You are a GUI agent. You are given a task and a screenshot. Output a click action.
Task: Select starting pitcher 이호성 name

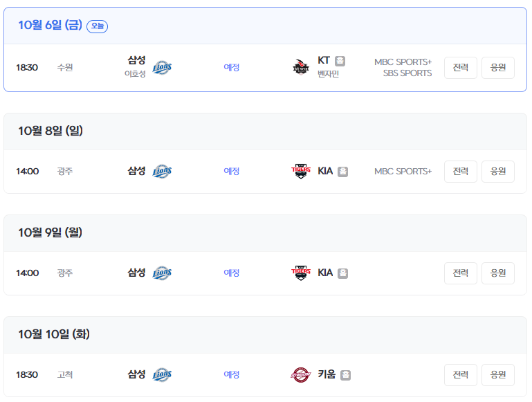click(x=135, y=74)
